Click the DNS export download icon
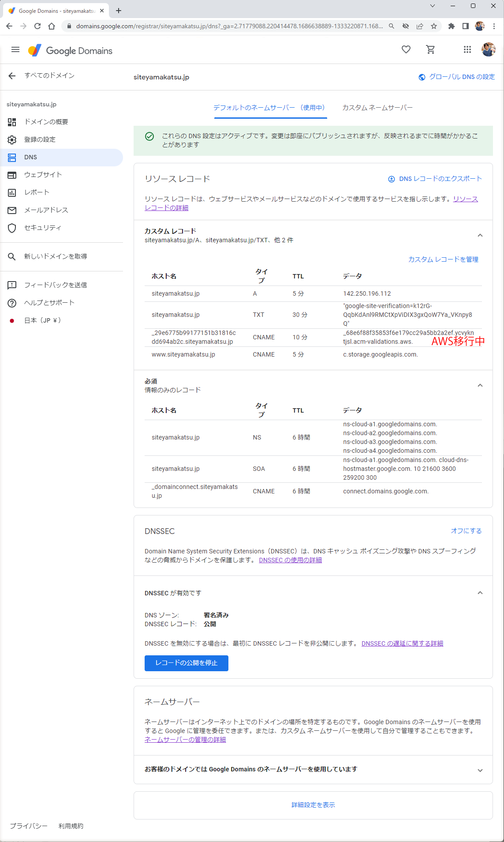The width and height of the screenshot is (504, 842). pyautogui.click(x=392, y=179)
